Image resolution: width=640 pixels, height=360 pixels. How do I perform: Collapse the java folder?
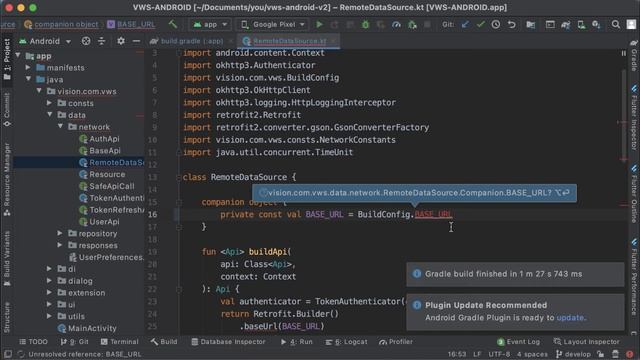(28, 79)
